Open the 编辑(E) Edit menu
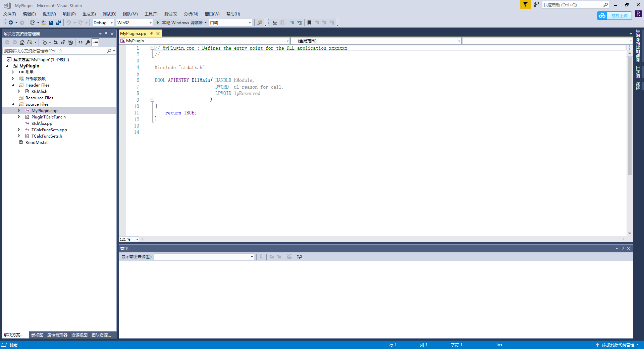This screenshot has height=349, width=644. (x=29, y=14)
